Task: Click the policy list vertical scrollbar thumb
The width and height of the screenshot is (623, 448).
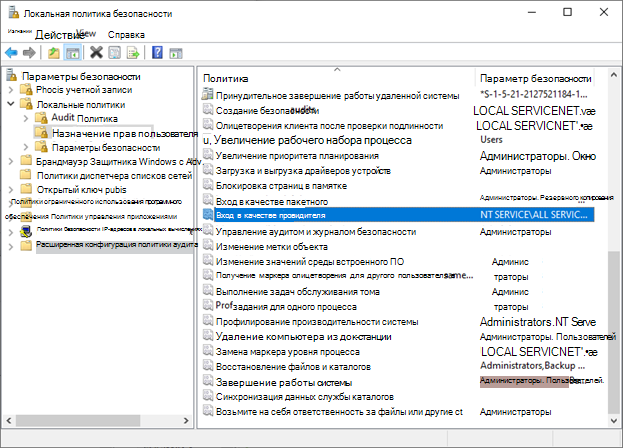Action: (x=613, y=332)
